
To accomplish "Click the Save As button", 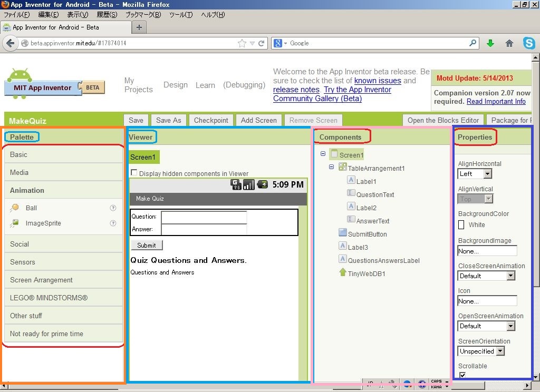I will [x=168, y=120].
